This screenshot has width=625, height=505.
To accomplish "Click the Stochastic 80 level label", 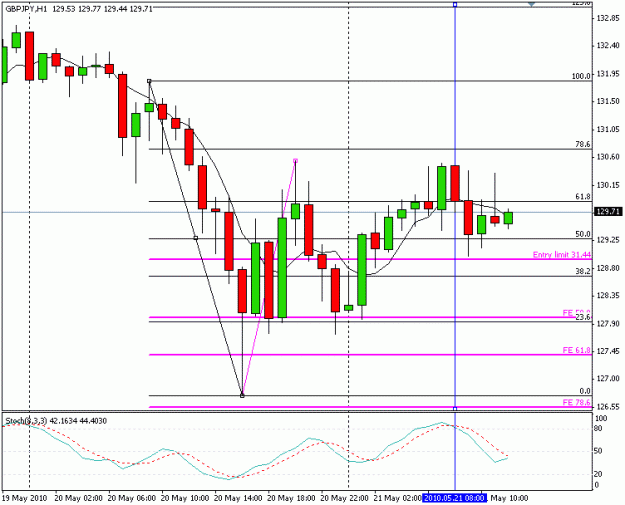I will point(599,428).
